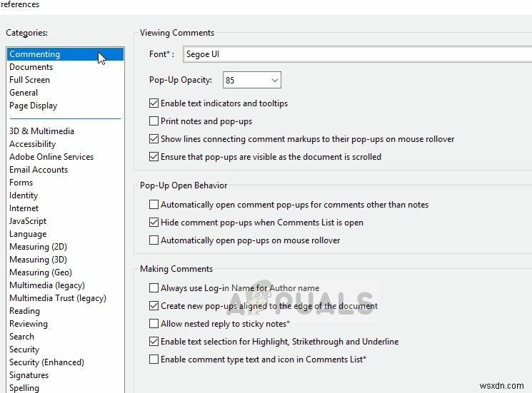The image size is (532, 393).
Task: Open Multimedia Trust (legacy) category
Action: point(58,298)
